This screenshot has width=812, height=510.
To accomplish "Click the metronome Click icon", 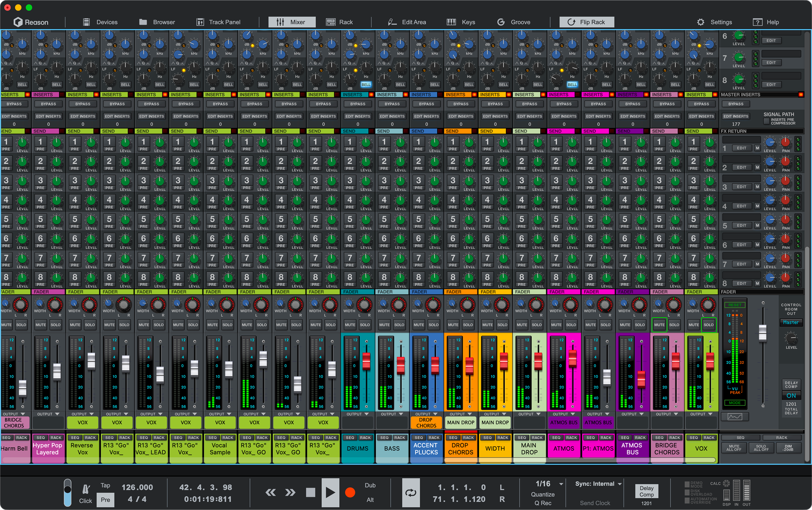I will tap(86, 489).
